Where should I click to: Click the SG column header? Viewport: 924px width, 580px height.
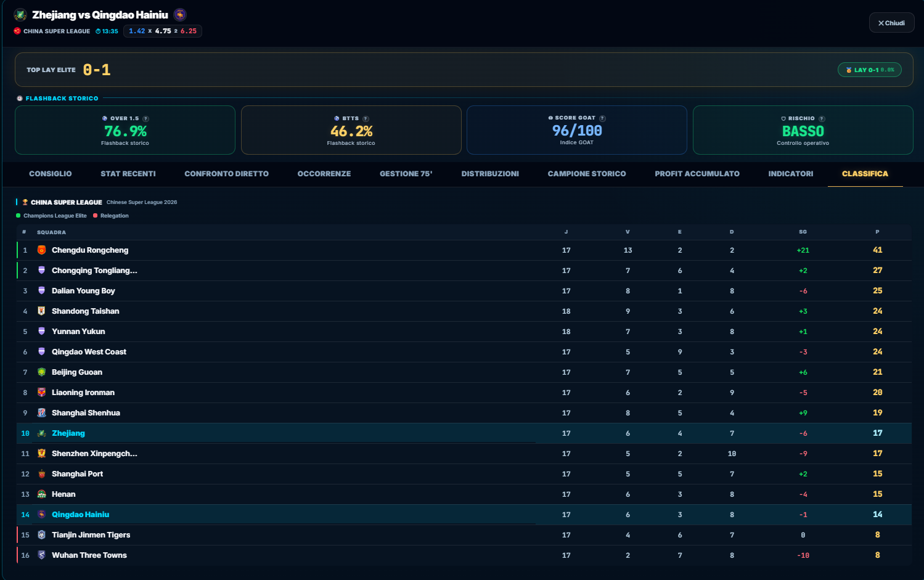click(x=803, y=232)
